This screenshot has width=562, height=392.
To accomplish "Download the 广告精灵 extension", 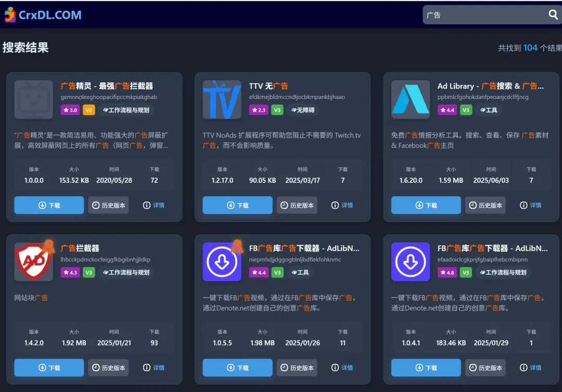I will (x=49, y=205).
